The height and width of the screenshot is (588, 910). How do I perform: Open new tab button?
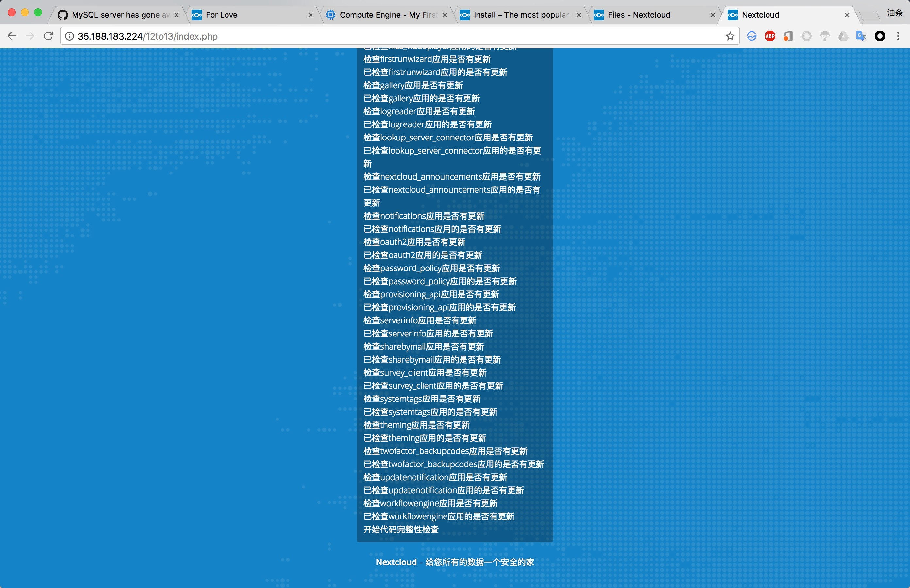point(869,16)
